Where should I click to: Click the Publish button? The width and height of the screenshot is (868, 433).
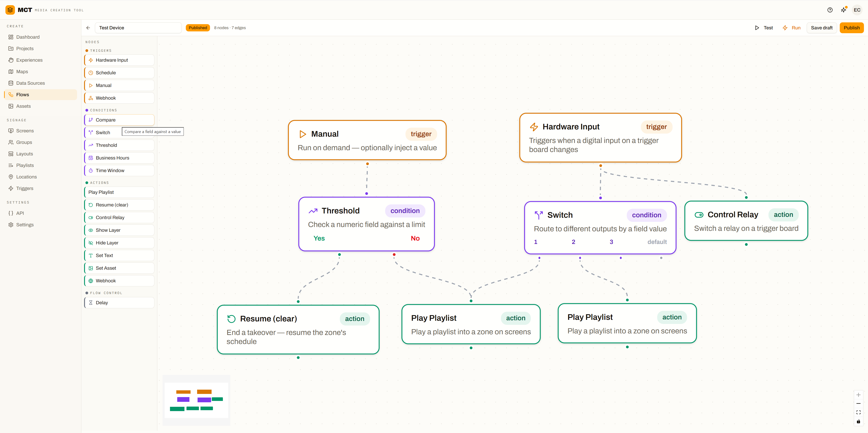[x=851, y=28]
